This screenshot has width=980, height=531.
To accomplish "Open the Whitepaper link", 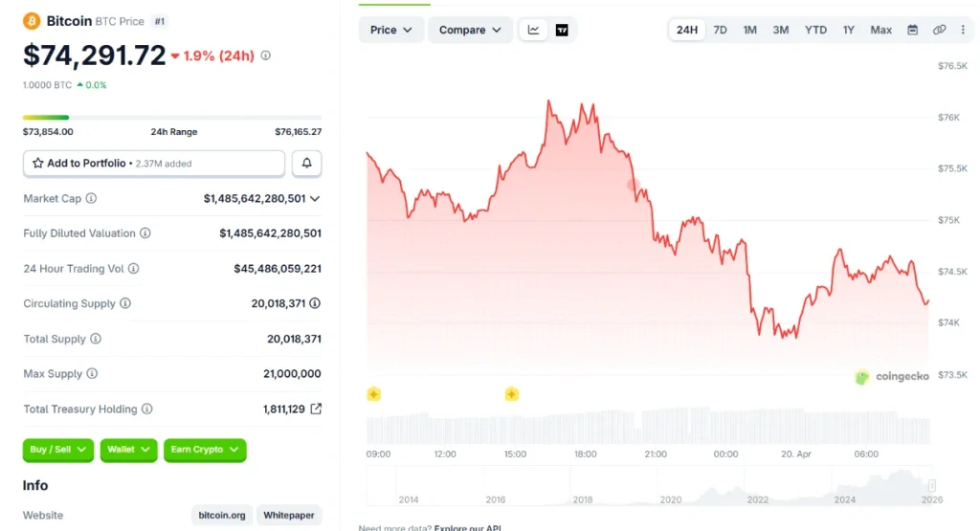I will click(288, 515).
